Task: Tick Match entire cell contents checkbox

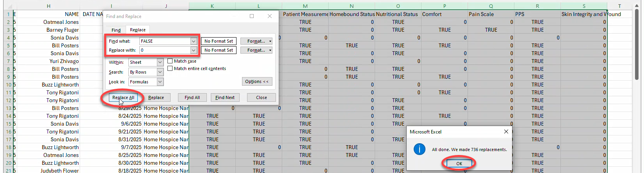Action: (170, 68)
